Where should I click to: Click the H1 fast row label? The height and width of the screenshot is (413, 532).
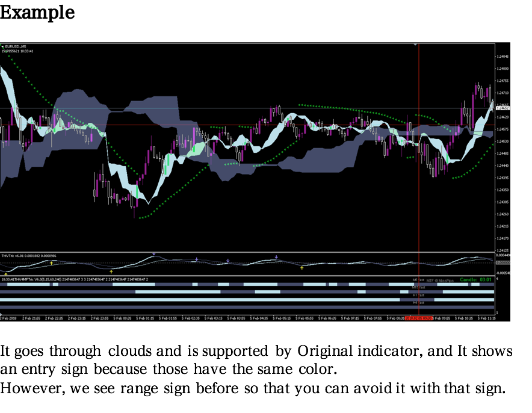tap(418, 295)
